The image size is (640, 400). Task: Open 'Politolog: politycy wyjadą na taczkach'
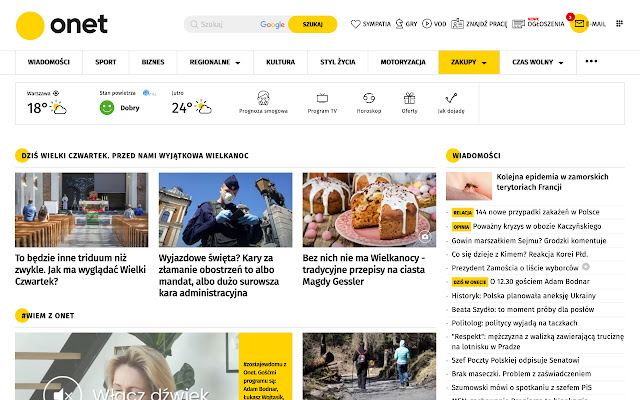pos(514,323)
